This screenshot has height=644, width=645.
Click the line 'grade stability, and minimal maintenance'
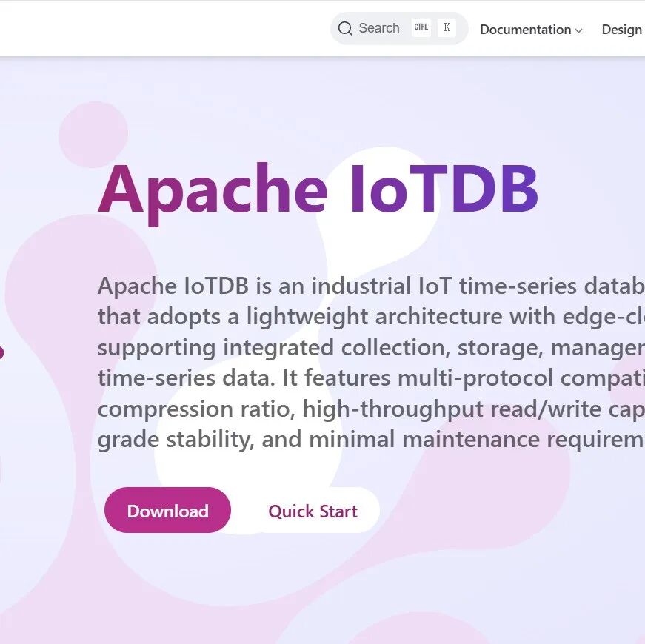[318, 439]
